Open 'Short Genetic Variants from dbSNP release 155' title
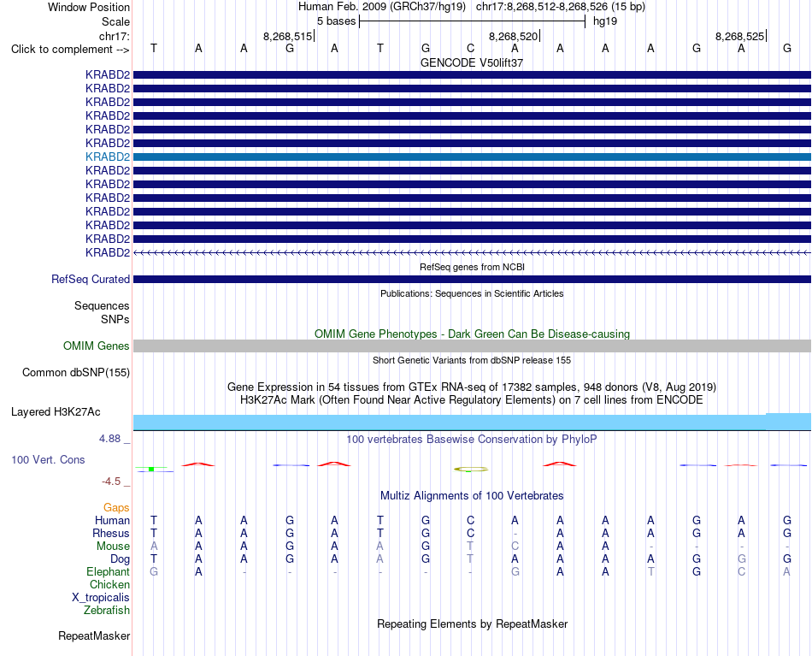 (472, 360)
